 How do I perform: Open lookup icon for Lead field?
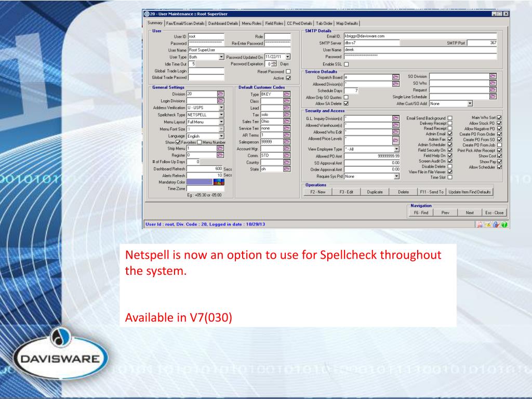click(287, 108)
